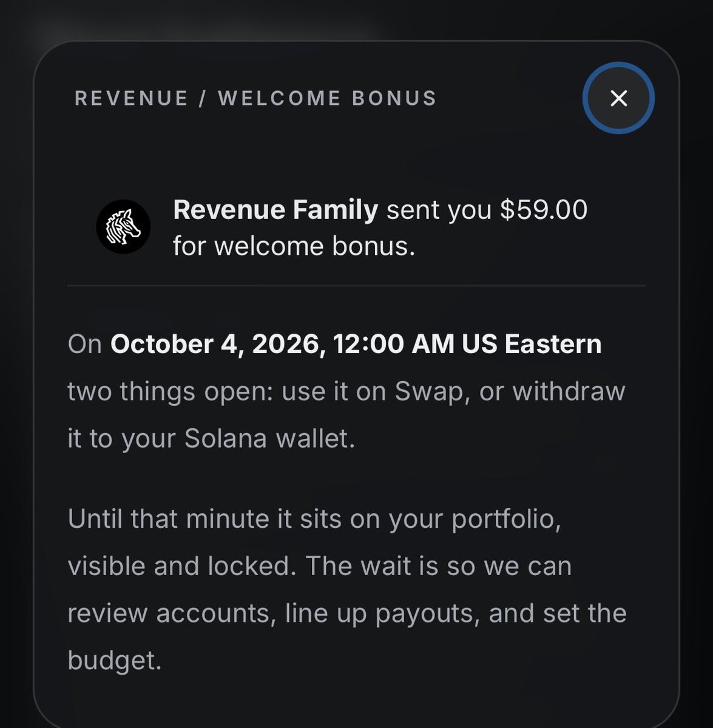Click the final word budget
713x728 pixels.
(114, 660)
